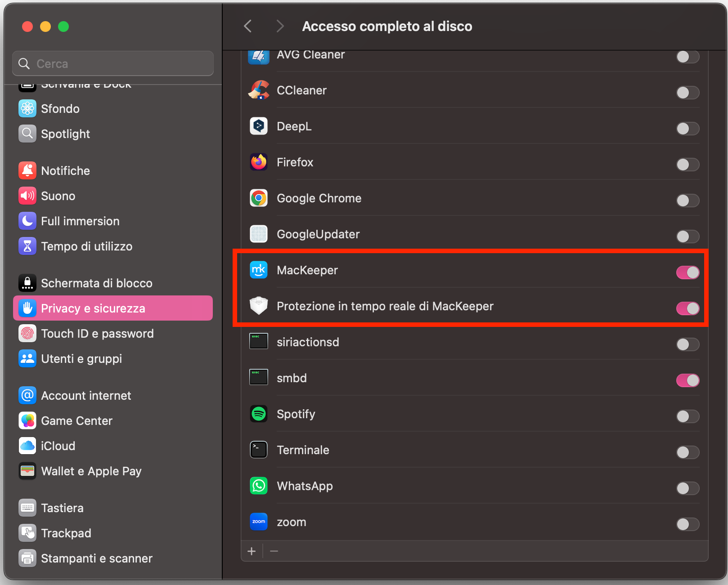Click the Terminale app icon
Viewport: 728px width, 585px height.
[x=259, y=450]
